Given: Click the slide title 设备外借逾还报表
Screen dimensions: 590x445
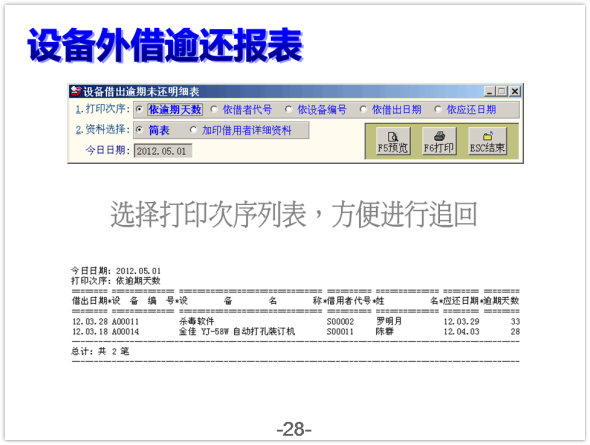Looking at the screenshot, I should (165, 45).
